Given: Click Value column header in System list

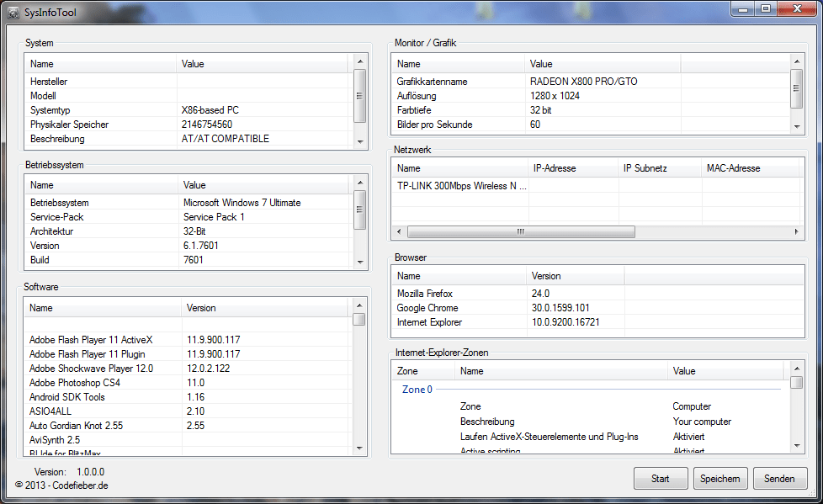Looking at the screenshot, I should pyautogui.click(x=263, y=63).
